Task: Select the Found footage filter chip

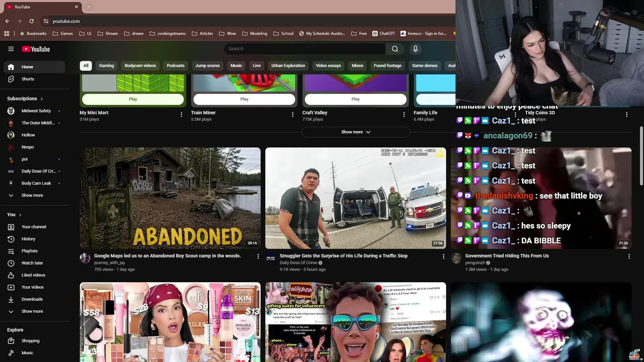Action: [x=387, y=65]
